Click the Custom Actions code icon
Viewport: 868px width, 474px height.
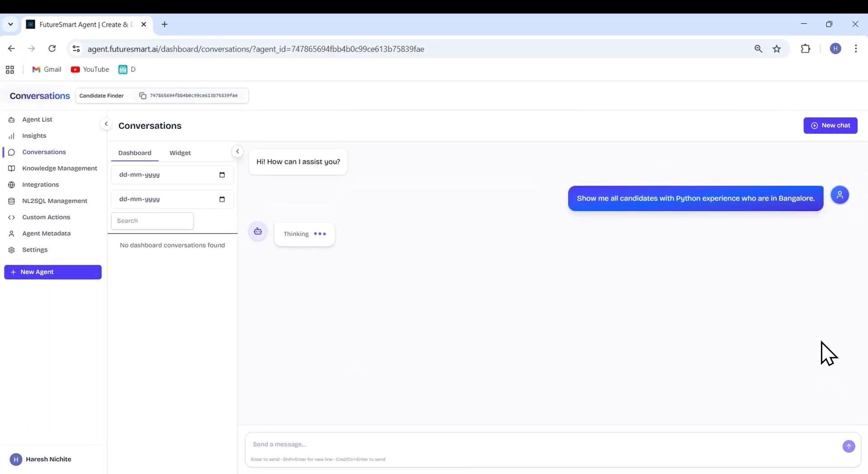[12, 217]
